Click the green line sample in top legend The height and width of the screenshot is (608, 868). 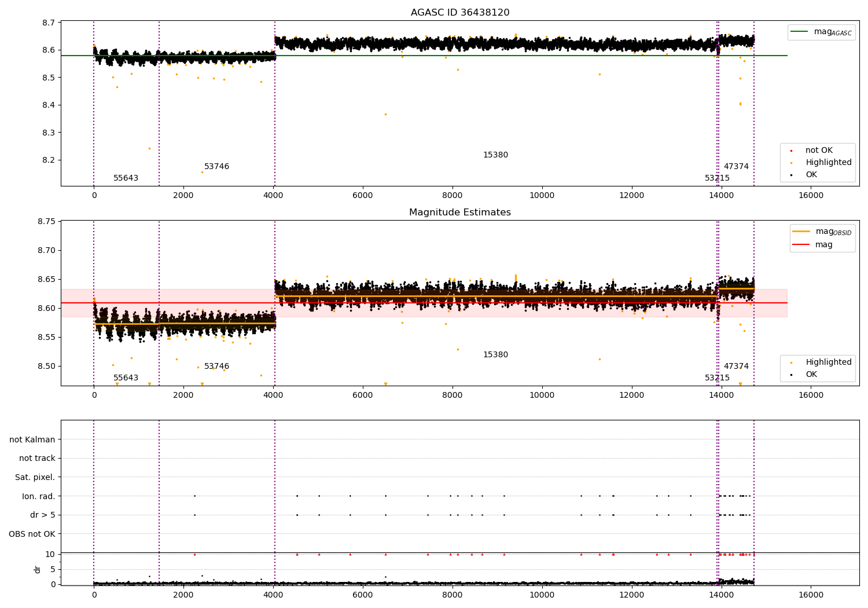coord(799,32)
